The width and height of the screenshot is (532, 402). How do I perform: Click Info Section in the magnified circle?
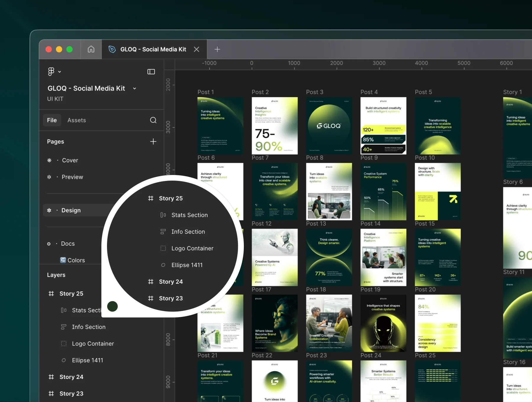point(188,232)
